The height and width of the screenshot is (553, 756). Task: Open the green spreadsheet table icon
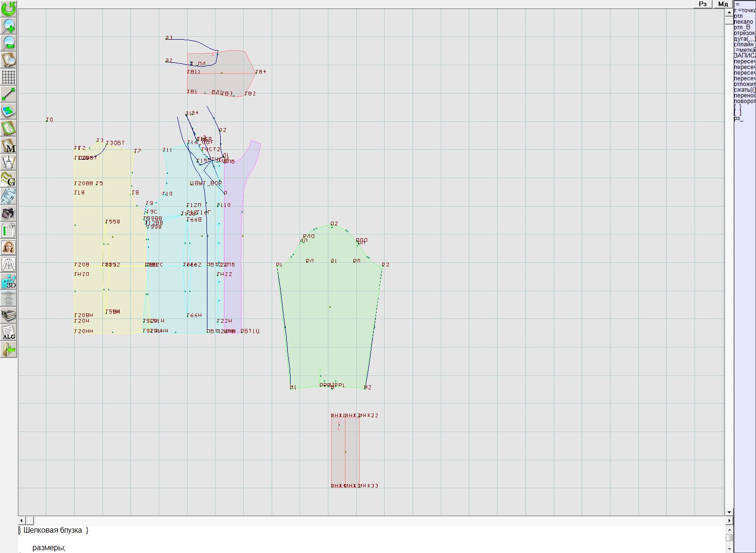(x=9, y=231)
